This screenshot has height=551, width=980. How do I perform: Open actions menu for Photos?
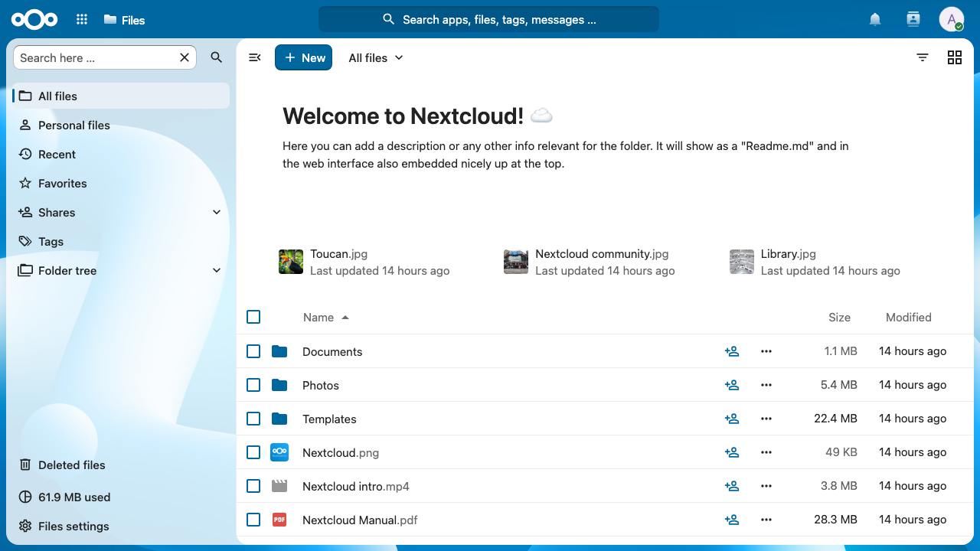pyautogui.click(x=766, y=385)
